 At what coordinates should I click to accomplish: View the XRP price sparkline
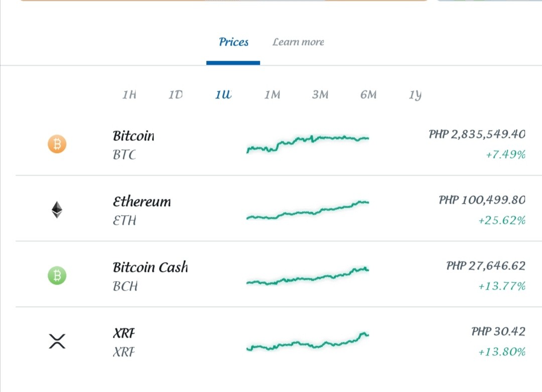[308, 341]
